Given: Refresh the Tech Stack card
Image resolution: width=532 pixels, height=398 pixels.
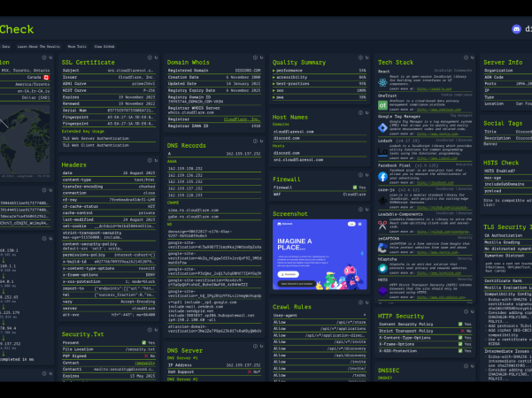Looking at the screenshot, I should pyautogui.click(x=473, y=57).
